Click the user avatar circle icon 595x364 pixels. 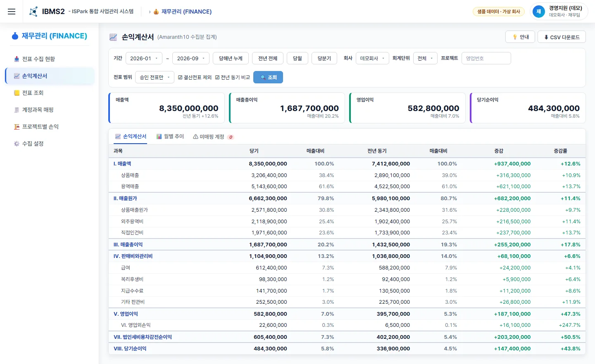point(539,12)
